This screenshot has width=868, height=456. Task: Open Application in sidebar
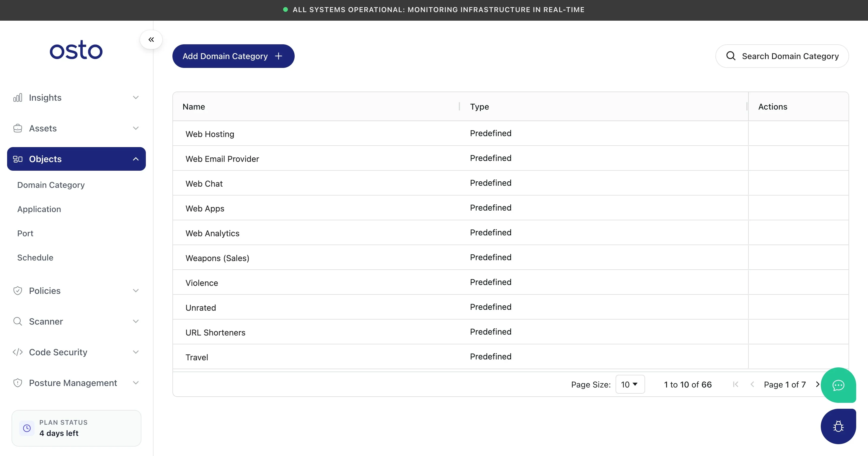[x=39, y=209]
